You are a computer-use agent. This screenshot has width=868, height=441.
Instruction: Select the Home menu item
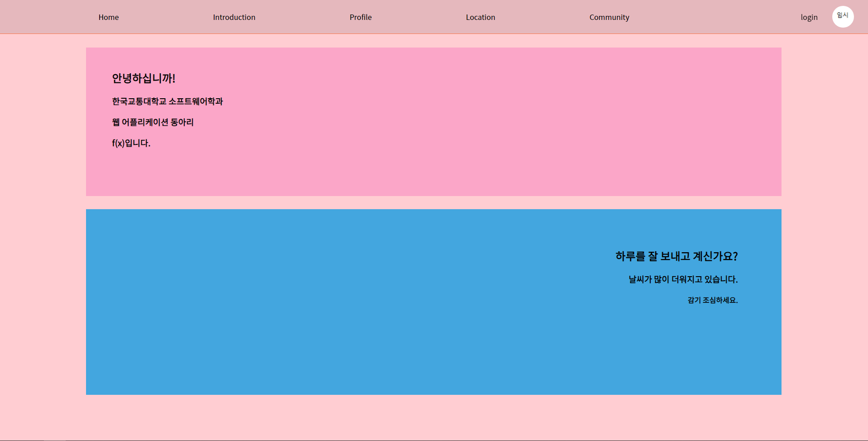pos(108,17)
